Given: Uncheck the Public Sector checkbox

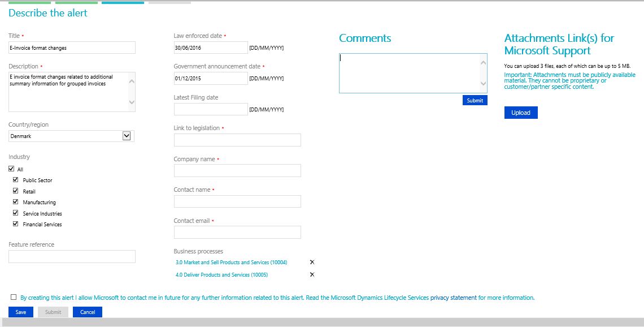Looking at the screenshot, I should click(x=16, y=179).
